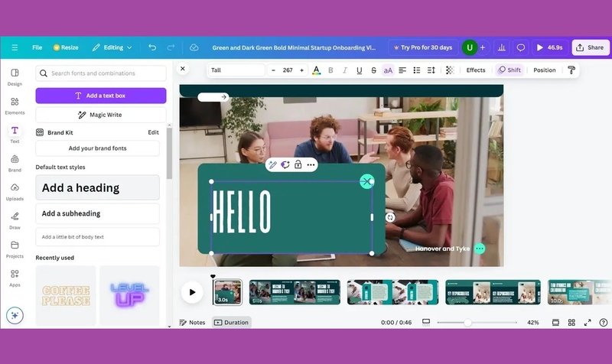This screenshot has width=612, height=364.
Task: Lock the selected text element
Action: [298, 164]
